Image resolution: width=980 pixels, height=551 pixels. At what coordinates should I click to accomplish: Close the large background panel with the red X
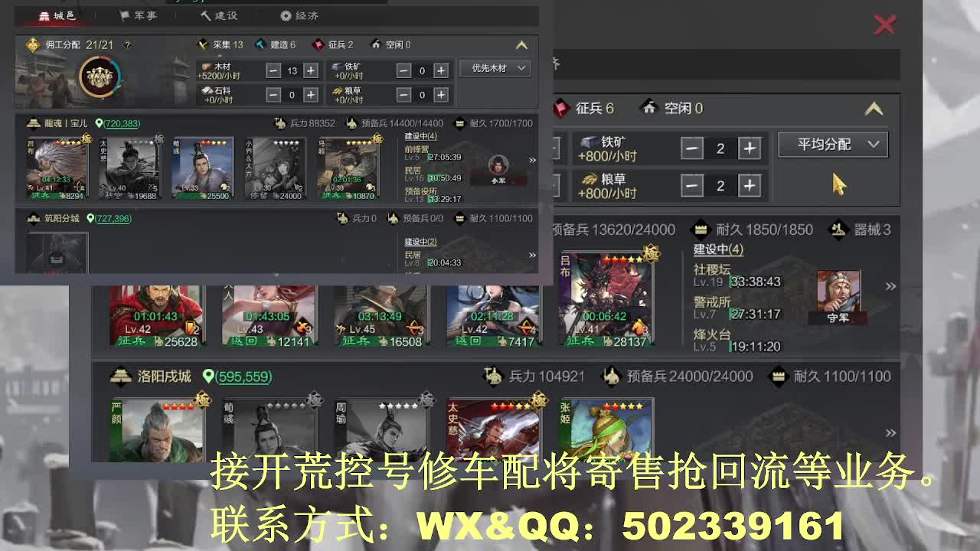[884, 25]
